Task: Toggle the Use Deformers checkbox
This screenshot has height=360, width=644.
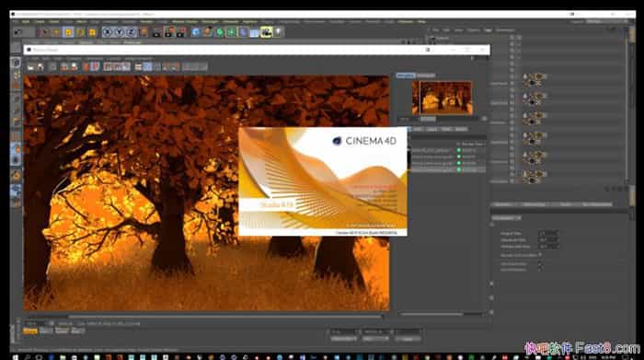Action: pos(540,270)
